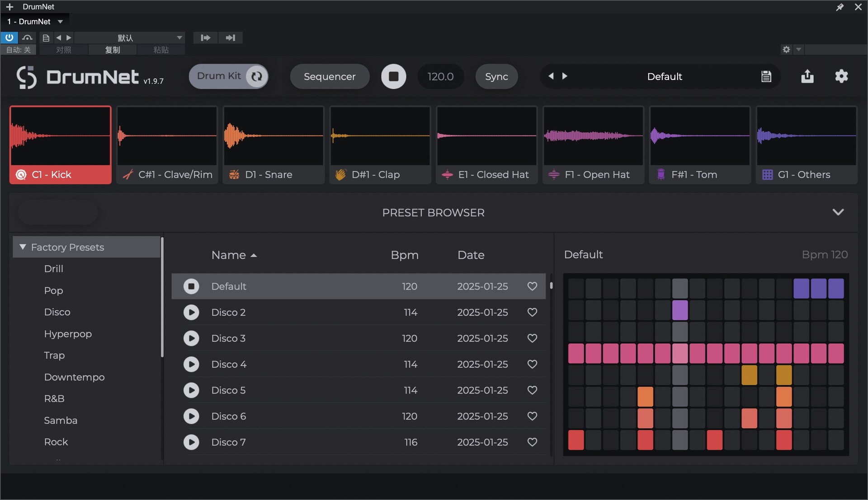Favorite the Default preset heart

click(x=532, y=286)
